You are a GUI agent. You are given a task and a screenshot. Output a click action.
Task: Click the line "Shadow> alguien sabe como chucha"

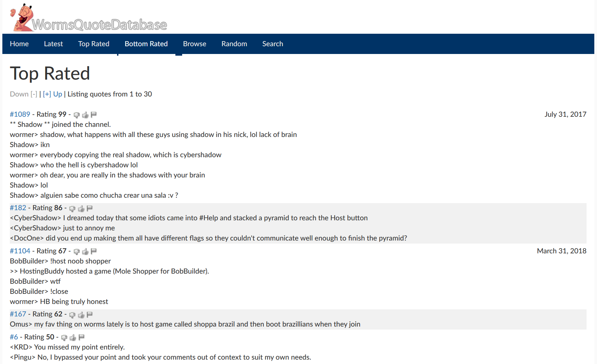(x=94, y=195)
